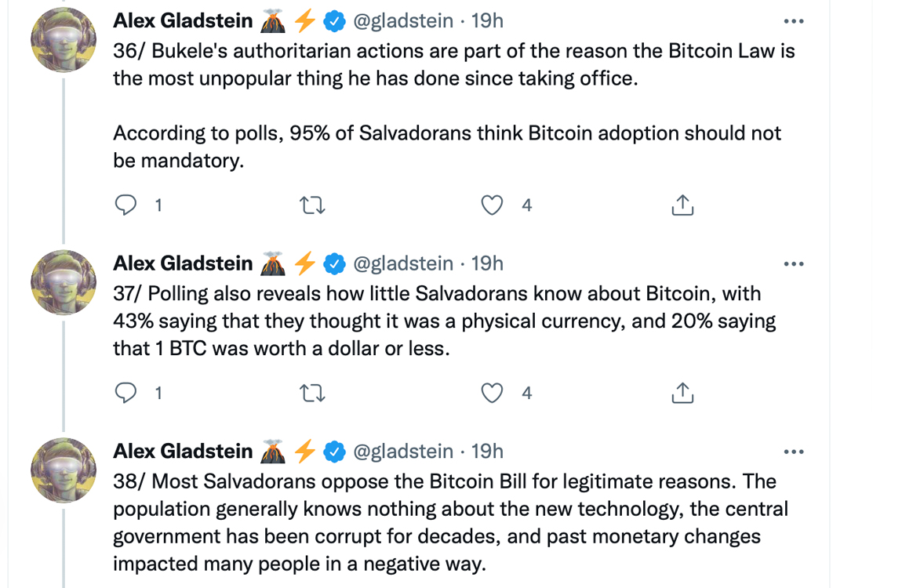Image resolution: width=902 pixels, height=588 pixels.
Task: Open the 19h timestamp of tweet 38
Action: coord(487,452)
